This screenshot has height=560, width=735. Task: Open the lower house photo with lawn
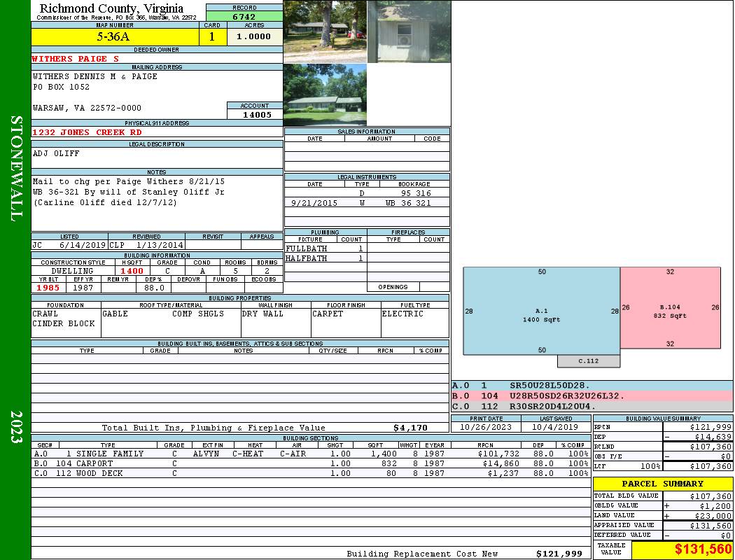[325, 95]
